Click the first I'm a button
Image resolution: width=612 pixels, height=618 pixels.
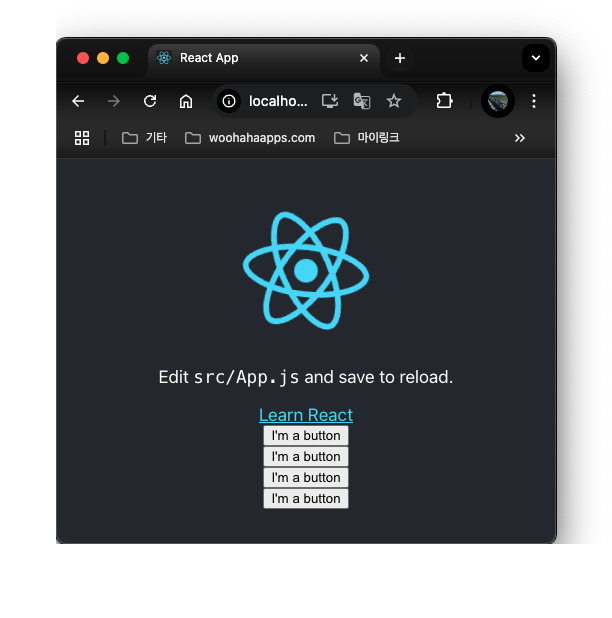[306, 436]
